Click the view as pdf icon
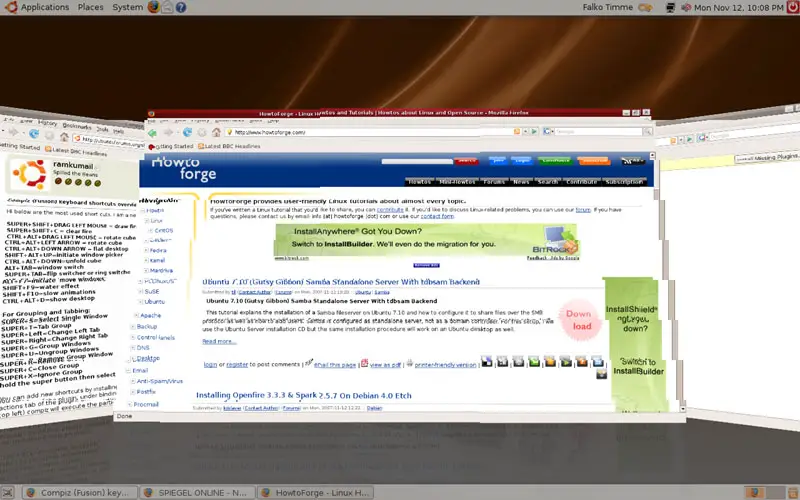The height and width of the screenshot is (500, 800). tap(364, 363)
